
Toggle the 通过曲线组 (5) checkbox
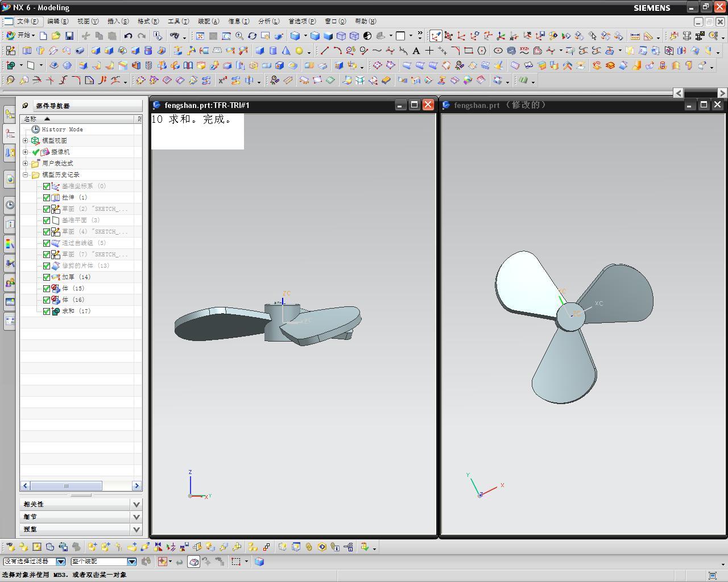pyautogui.click(x=47, y=243)
